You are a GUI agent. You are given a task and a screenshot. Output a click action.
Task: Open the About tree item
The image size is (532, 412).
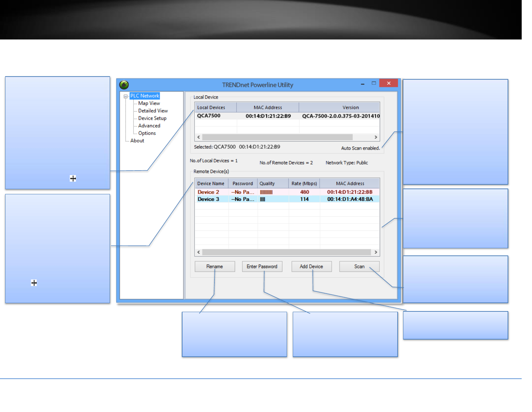tap(137, 141)
